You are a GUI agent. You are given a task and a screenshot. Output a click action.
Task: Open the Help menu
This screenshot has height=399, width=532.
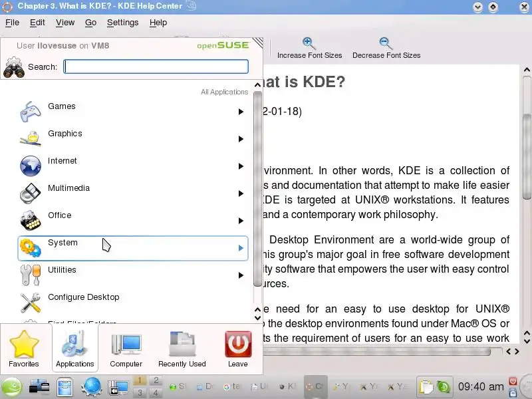[158, 23]
